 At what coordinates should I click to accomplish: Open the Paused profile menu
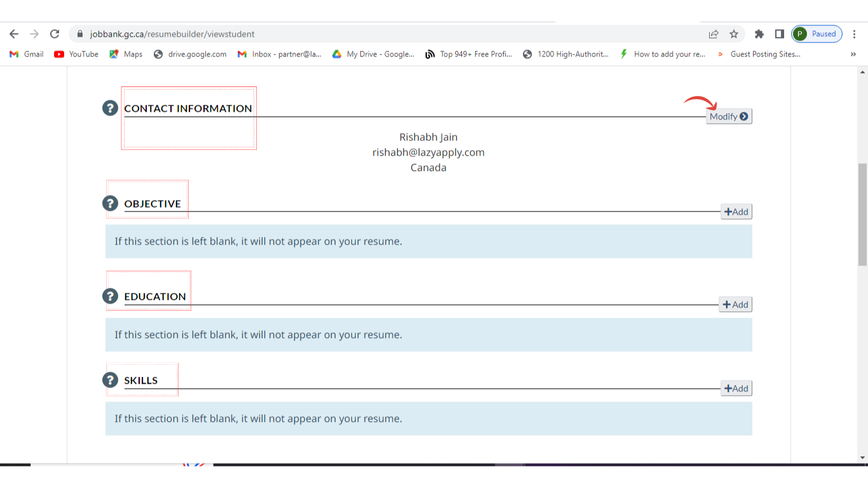click(817, 34)
